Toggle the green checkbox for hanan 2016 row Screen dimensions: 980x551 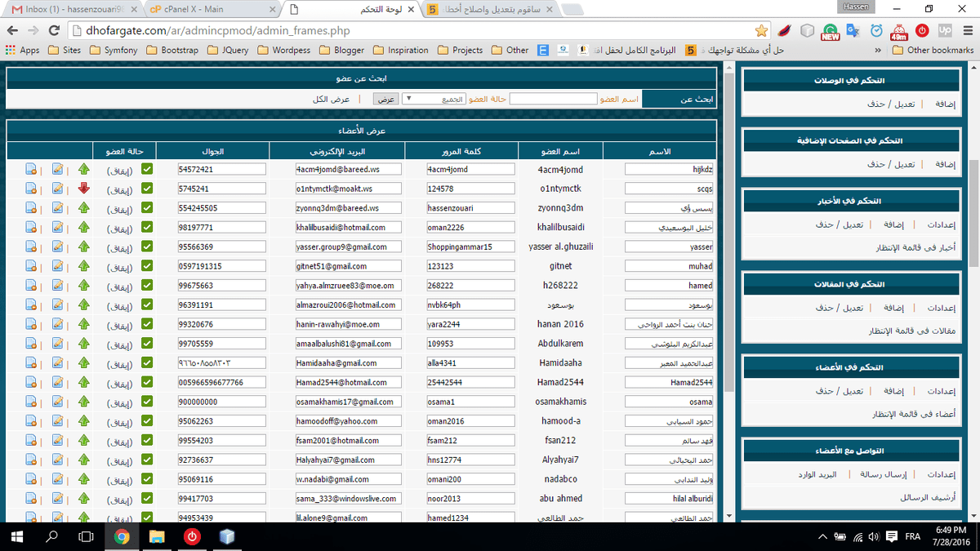pyautogui.click(x=147, y=324)
